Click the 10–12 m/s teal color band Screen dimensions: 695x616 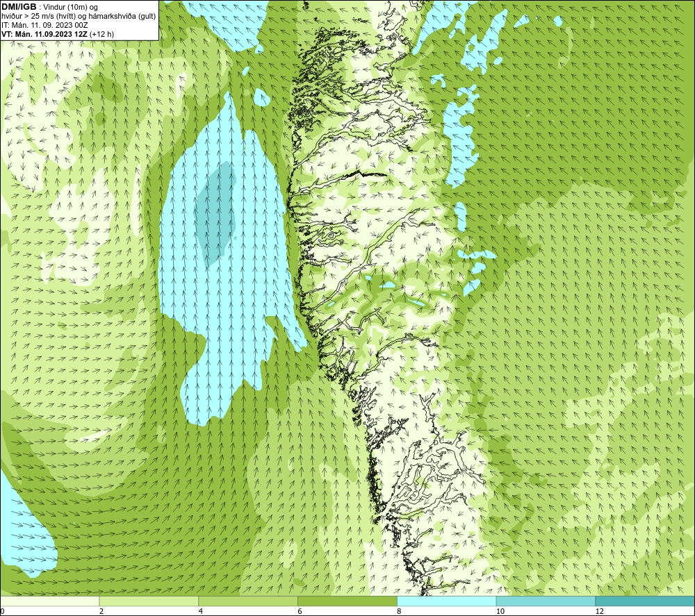(x=546, y=601)
